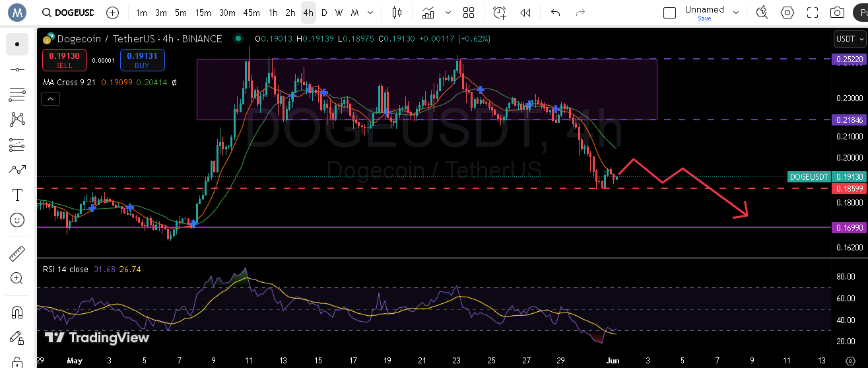Image resolution: width=868 pixels, height=368 pixels.
Task: Open the forecasting and measurement tools
Action: pyautogui.click(x=17, y=145)
